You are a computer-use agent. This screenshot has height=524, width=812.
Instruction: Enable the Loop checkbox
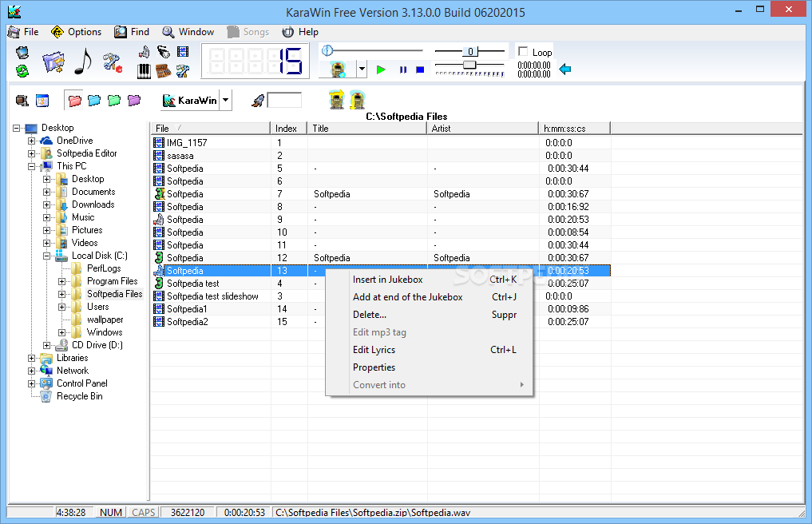pyautogui.click(x=523, y=51)
